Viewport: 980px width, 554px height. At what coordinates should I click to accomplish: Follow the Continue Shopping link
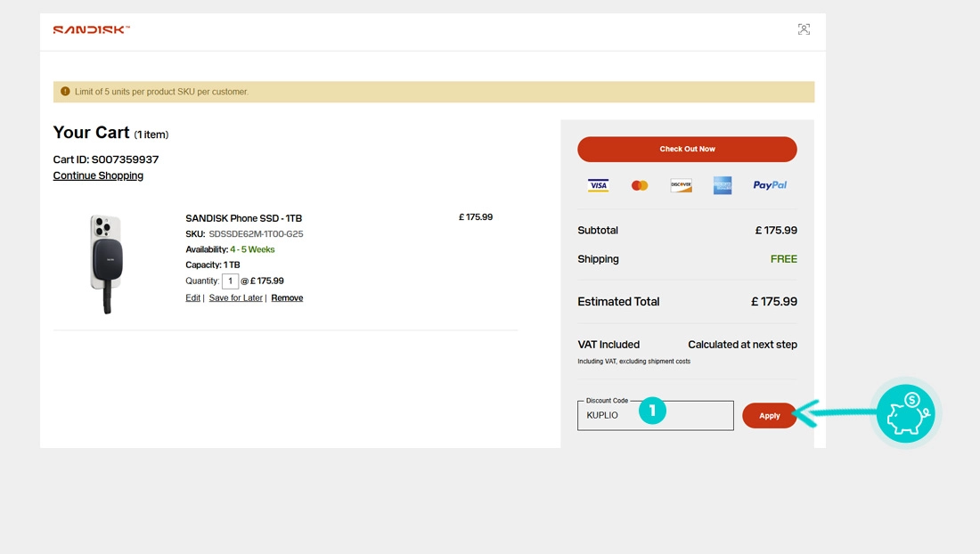point(98,175)
